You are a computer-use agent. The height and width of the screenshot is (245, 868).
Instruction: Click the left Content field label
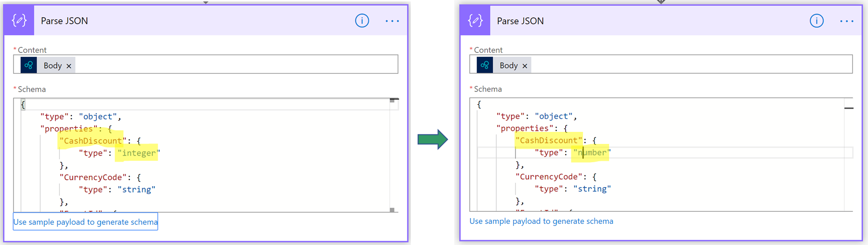click(x=32, y=50)
